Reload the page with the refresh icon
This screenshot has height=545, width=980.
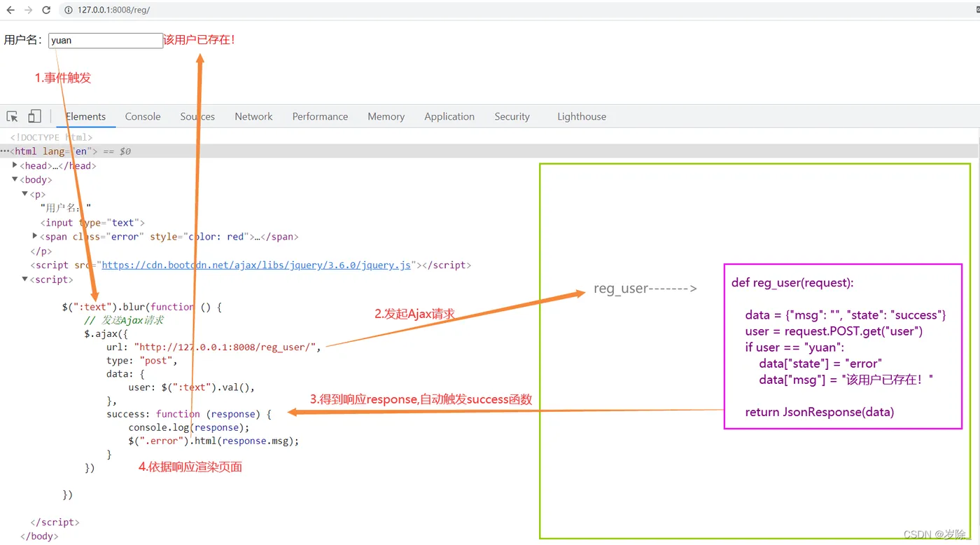point(46,11)
